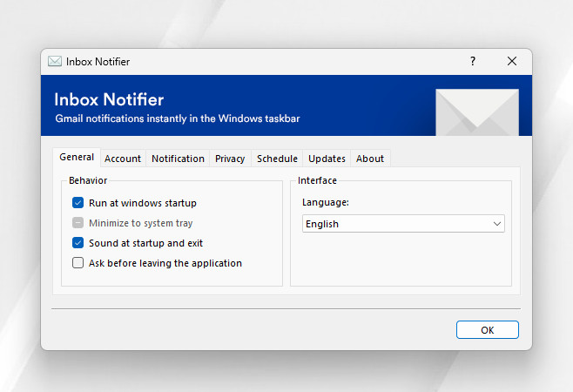Click the Behavior group label
This screenshot has width=573, height=392.
[x=88, y=180]
